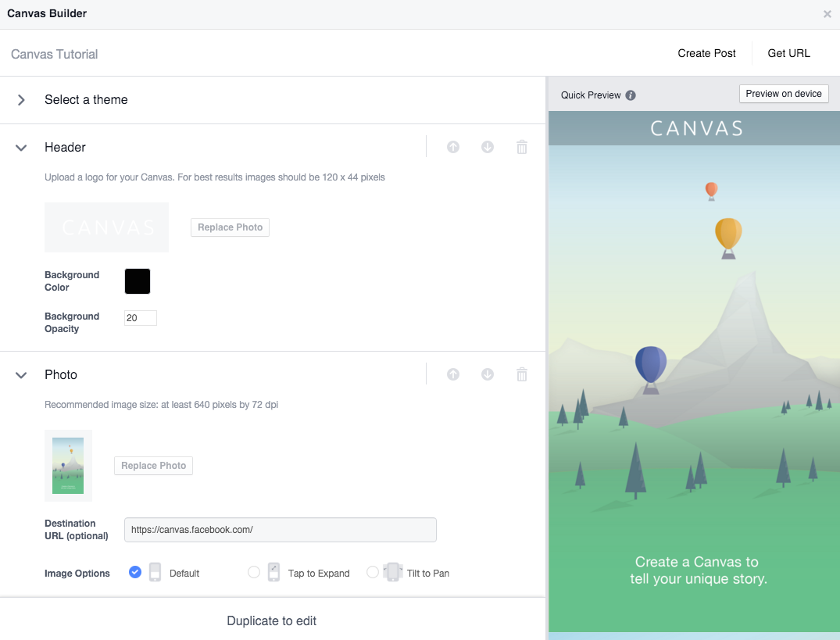The image size is (840, 640).
Task: Click the Preview on device button
Action: tap(784, 94)
